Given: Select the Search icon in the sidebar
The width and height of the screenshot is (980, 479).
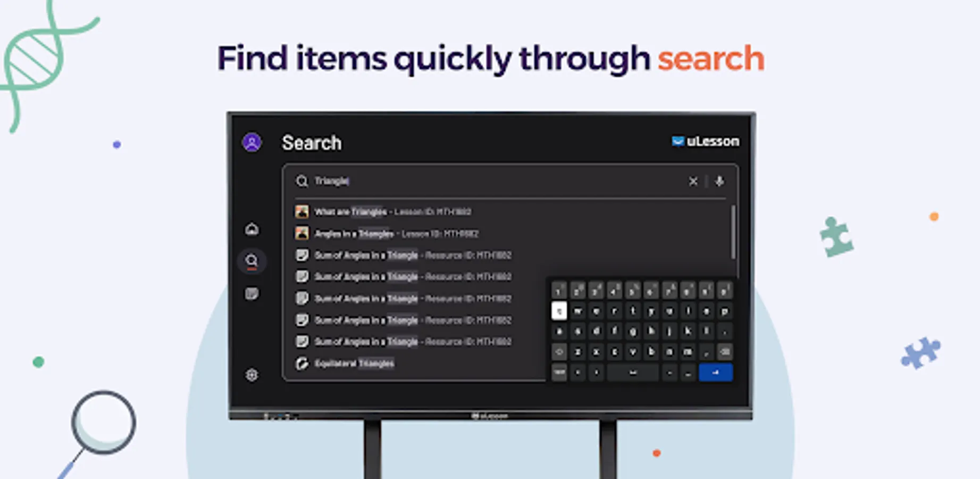Looking at the screenshot, I should (x=252, y=260).
